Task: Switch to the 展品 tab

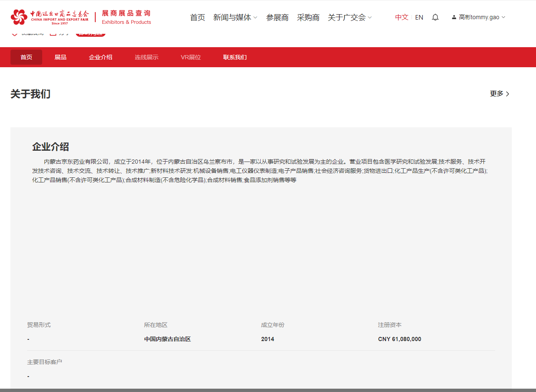Action: 61,57
